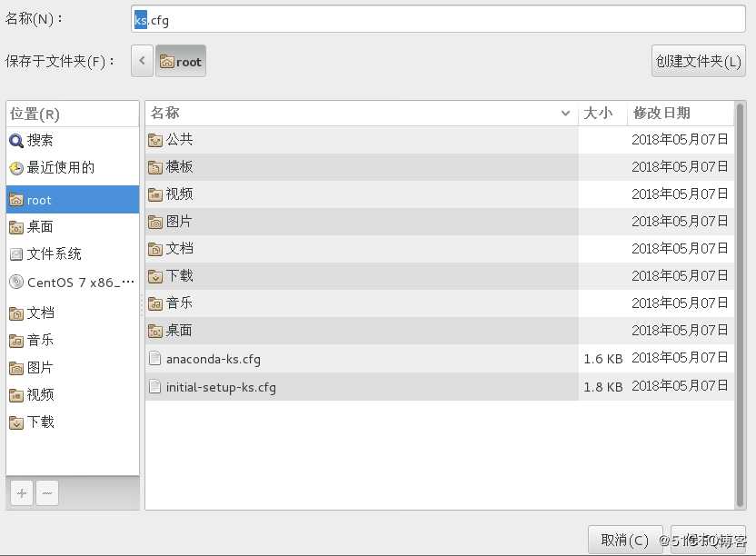Screen dimensions: 756x556
Task: Go back using the path arrow button
Action: [143, 61]
